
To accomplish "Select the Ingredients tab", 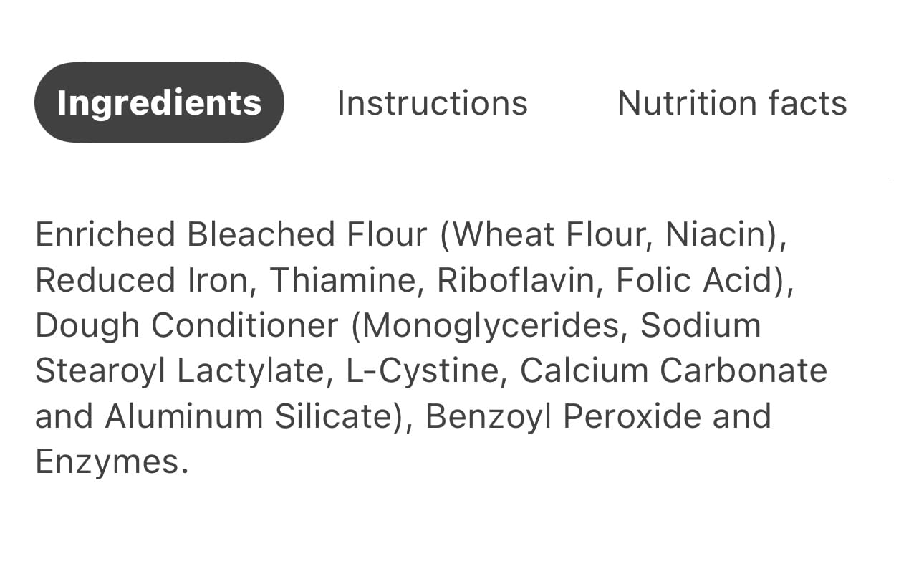I will click(159, 102).
